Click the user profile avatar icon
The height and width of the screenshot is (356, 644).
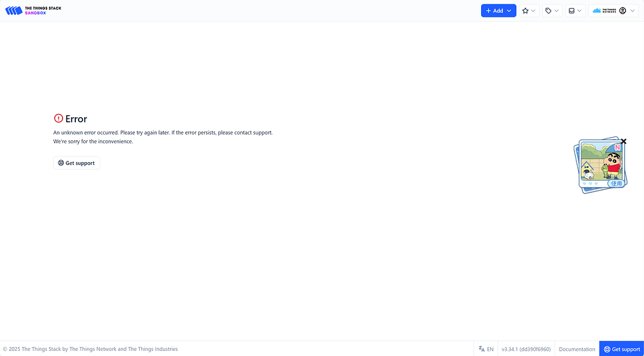click(x=623, y=11)
